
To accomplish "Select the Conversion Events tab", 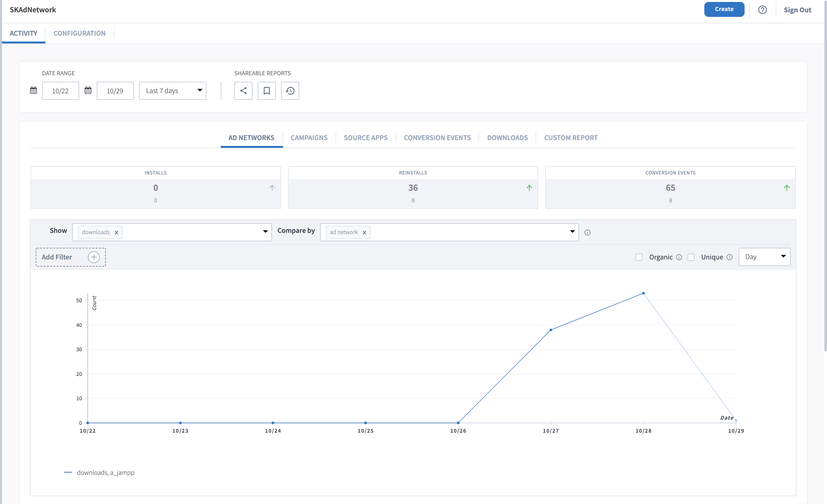I will point(437,138).
